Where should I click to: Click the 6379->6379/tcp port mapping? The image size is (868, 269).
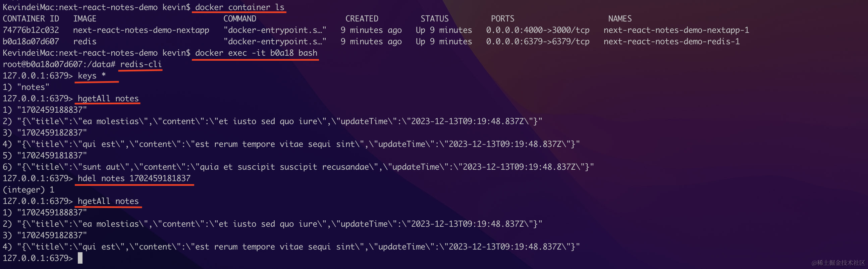click(537, 42)
